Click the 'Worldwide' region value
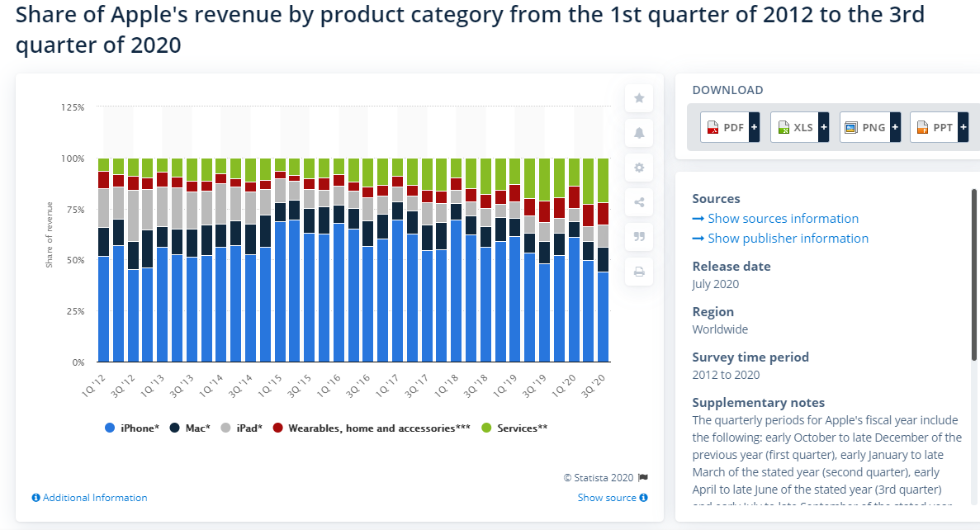The width and height of the screenshot is (980, 530). tap(720, 329)
